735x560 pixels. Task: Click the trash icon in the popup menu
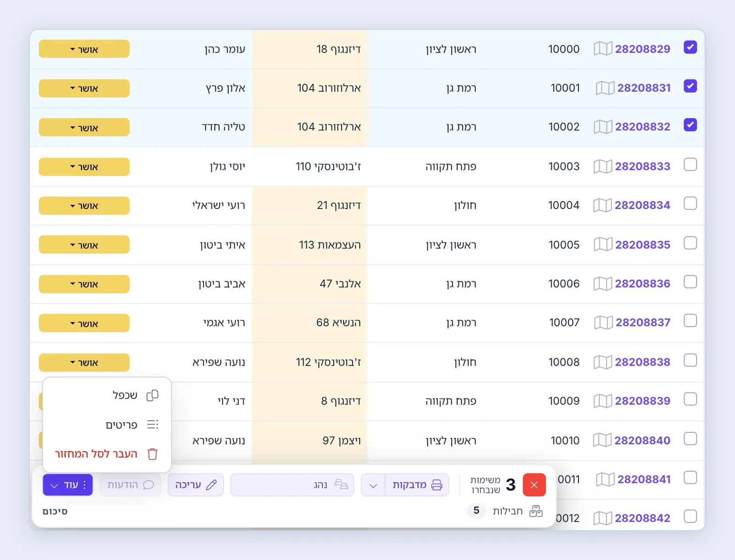[153, 454]
